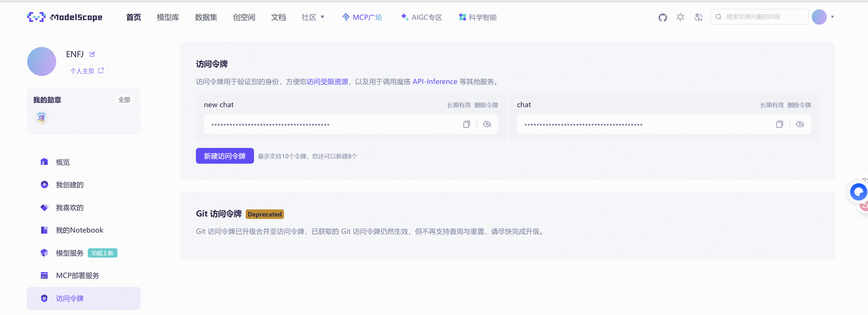Go to MCP广场 in the top nav

coord(362,17)
